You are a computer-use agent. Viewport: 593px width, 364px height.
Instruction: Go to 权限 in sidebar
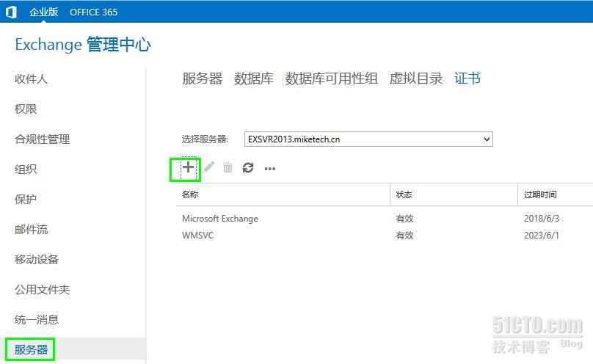26,109
